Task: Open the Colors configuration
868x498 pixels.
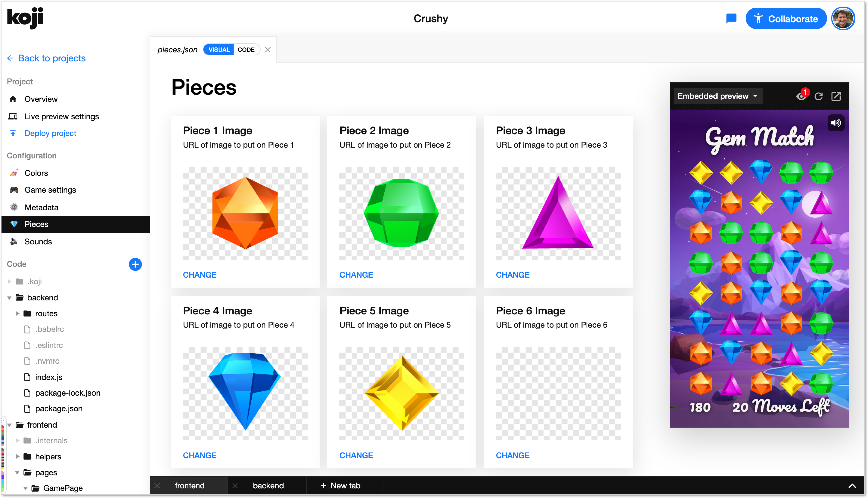Action: pyautogui.click(x=36, y=173)
